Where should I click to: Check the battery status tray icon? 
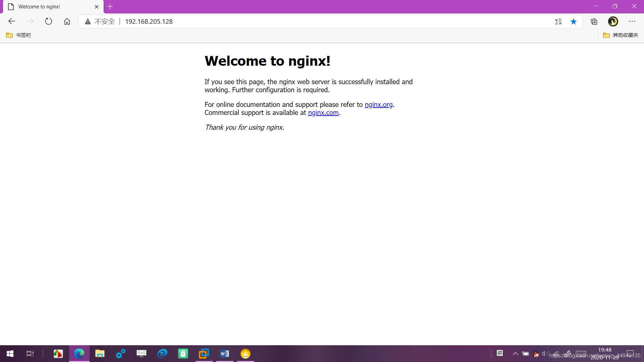[x=526, y=354]
